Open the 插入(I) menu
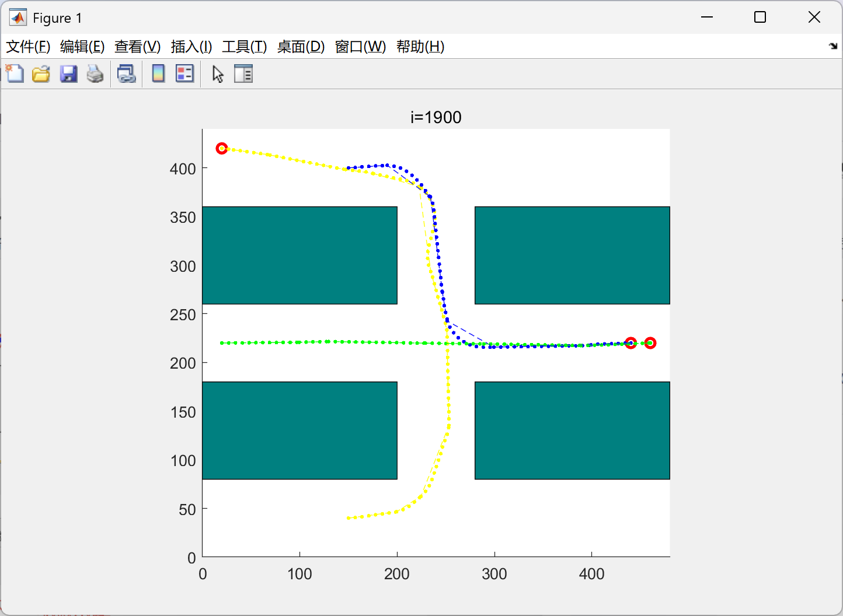843x616 pixels. click(191, 47)
